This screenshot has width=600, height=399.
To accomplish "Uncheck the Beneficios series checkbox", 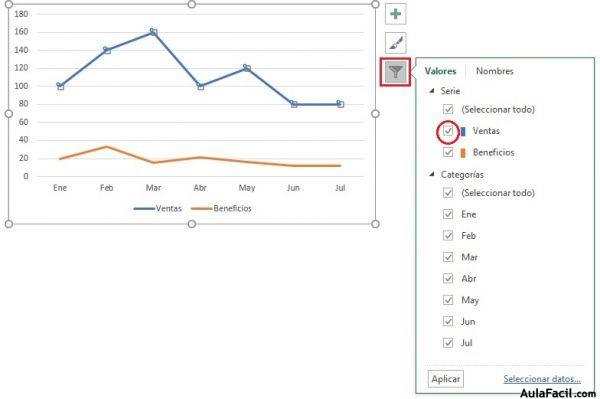I will [448, 152].
